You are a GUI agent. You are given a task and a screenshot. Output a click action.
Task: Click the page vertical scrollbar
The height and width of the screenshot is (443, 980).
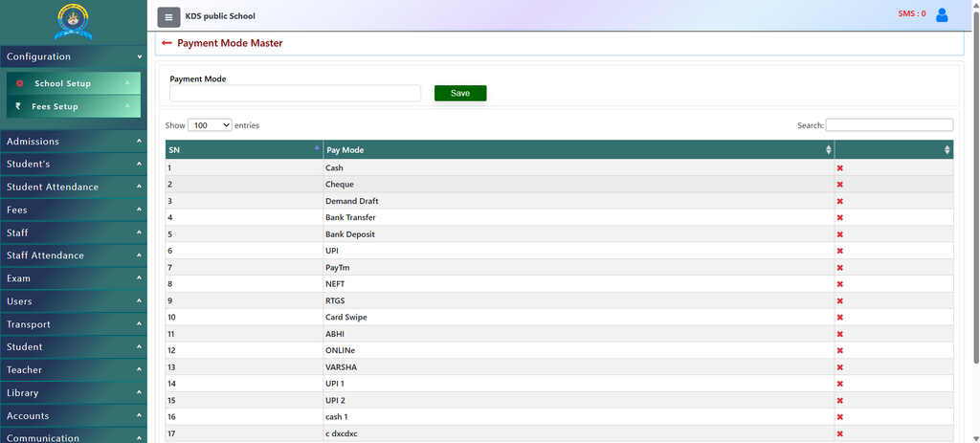point(976,188)
